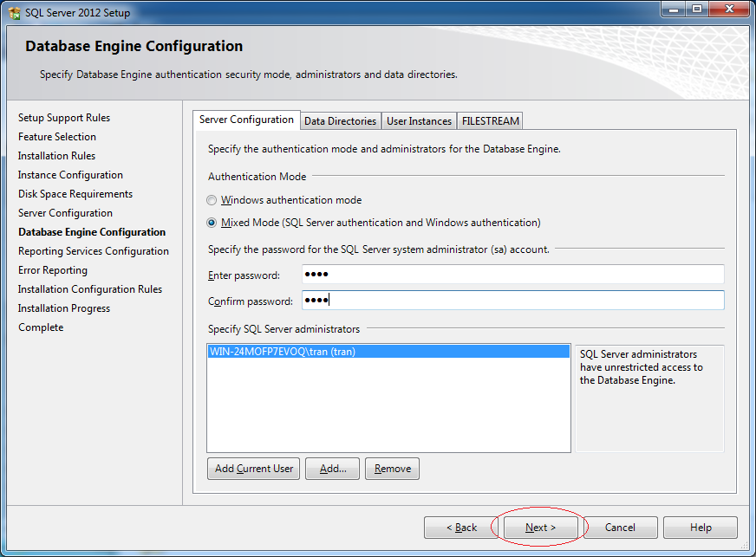Select Mixed Mode authentication radio button
The image size is (756, 557).
(x=212, y=223)
